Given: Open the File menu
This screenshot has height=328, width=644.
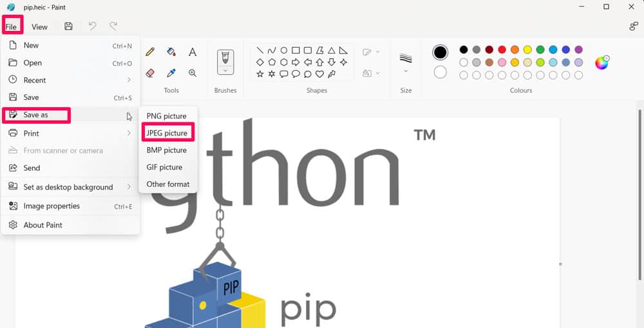Looking at the screenshot, I should (11, 26).
